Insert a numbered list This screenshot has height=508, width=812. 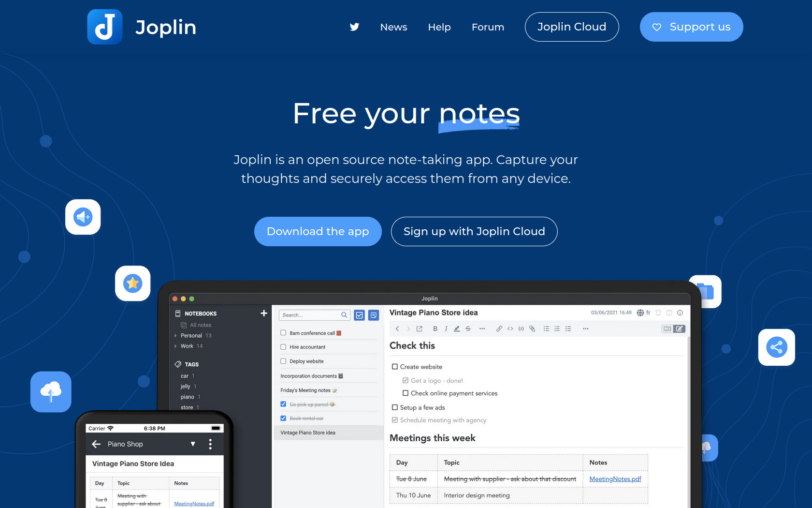coord(557,329)
